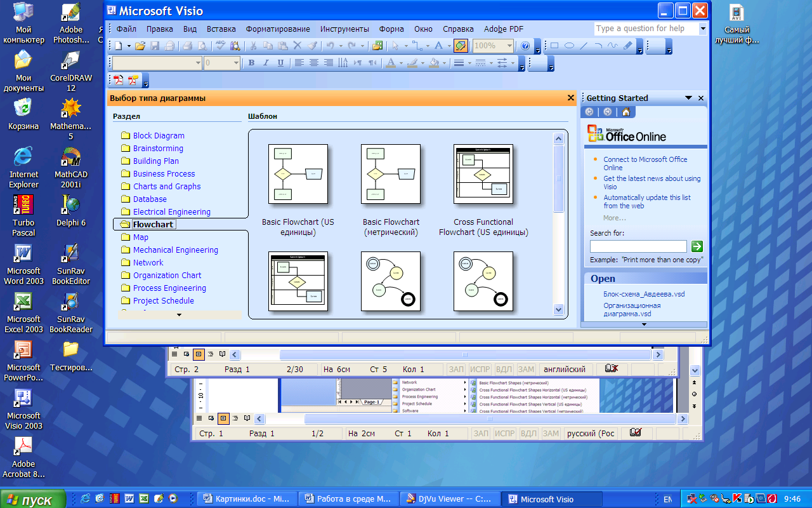The width and height of the screenshot is (812, 508).
Task: Click the Copy icon in the toolbar
Action: tap(267, 46)
